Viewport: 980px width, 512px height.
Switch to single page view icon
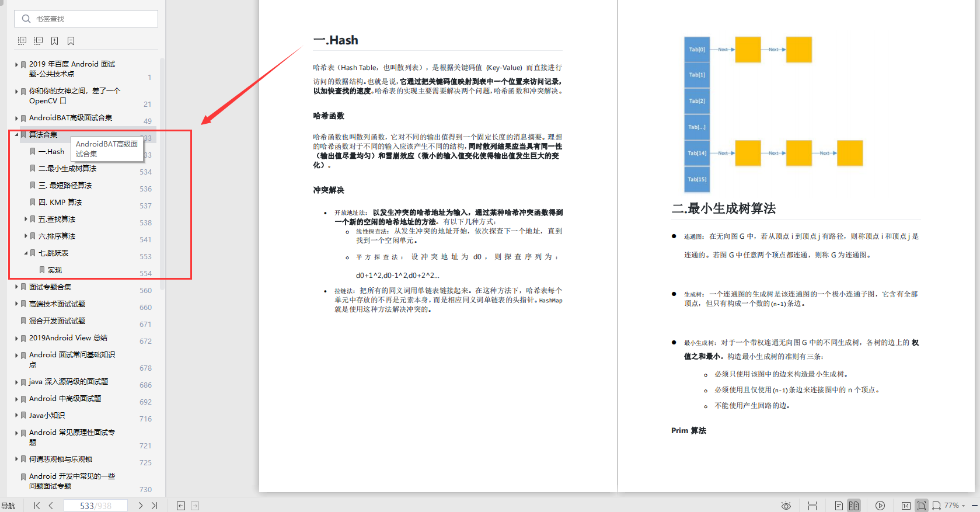[x=839, y=506]
